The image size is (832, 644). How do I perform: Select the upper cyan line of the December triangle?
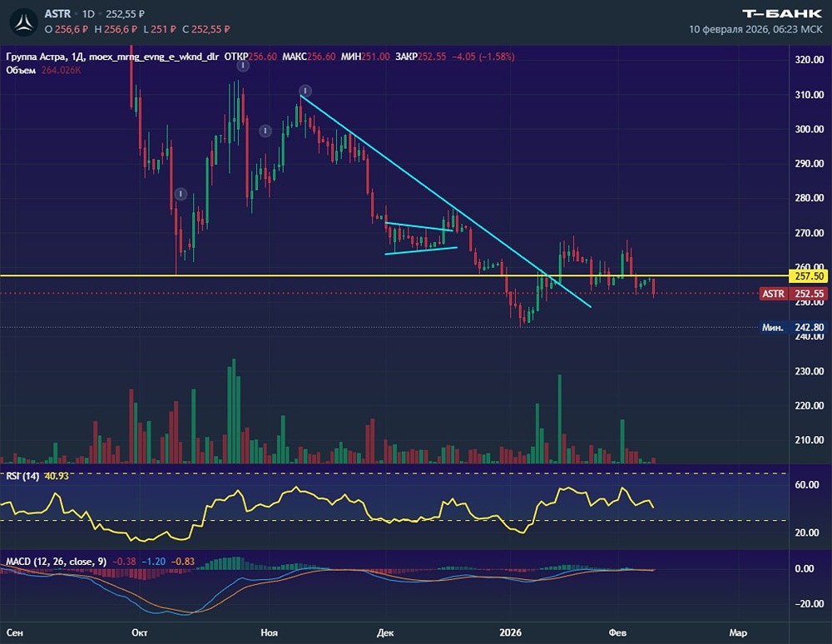[x=419, y=226]
